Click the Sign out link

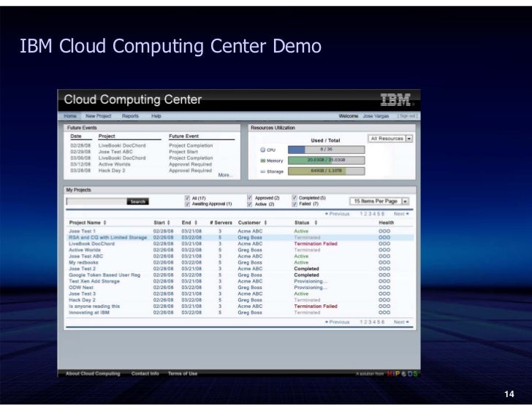click(x=407, y=116)
